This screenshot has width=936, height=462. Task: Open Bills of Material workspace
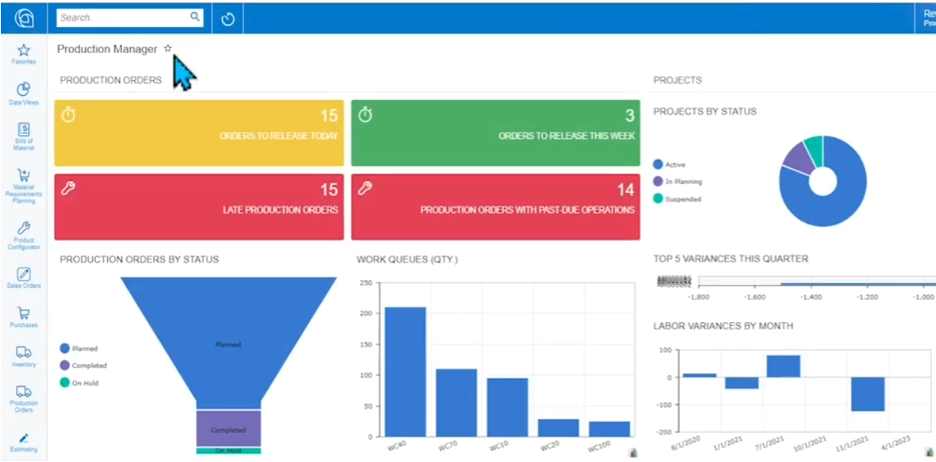point(23,137)
